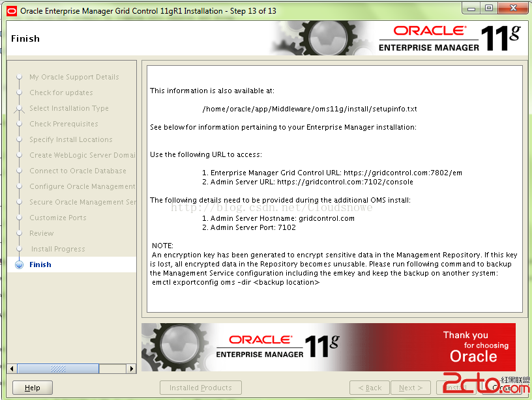Click the sidebar horizontal scrollbar thumb
Image resolution: width=532 pixels, height=400 pixels.
click(58, 369)
